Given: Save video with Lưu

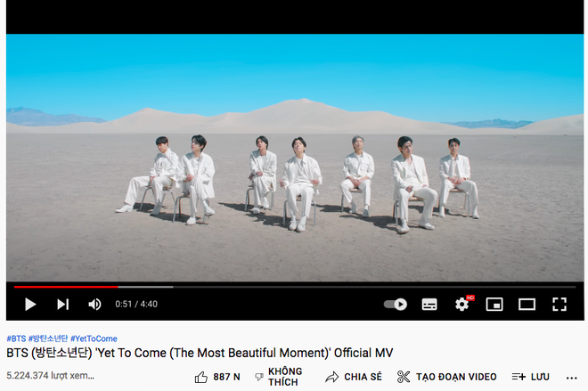Looking at the screenshot, I should click(530, 377).
